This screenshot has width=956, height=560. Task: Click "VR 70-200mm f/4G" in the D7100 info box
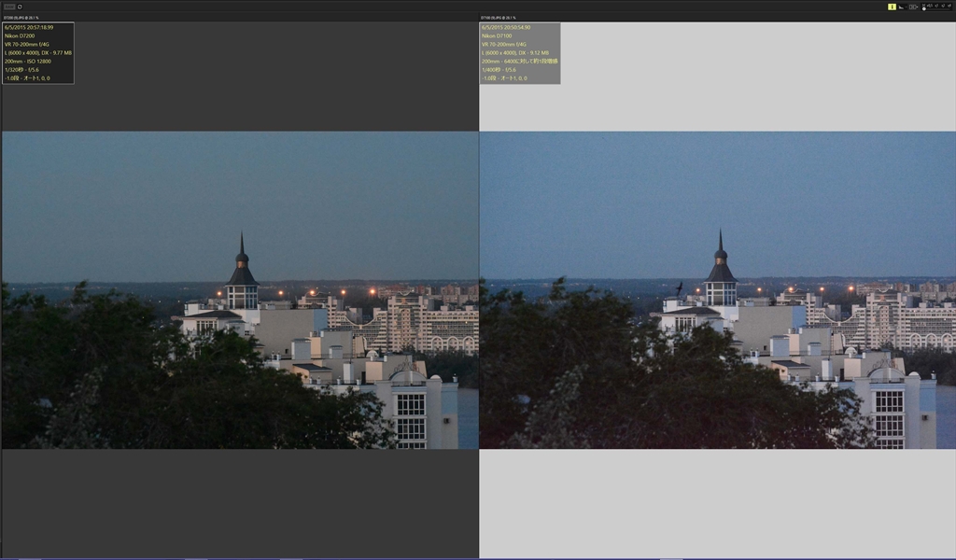504,45
